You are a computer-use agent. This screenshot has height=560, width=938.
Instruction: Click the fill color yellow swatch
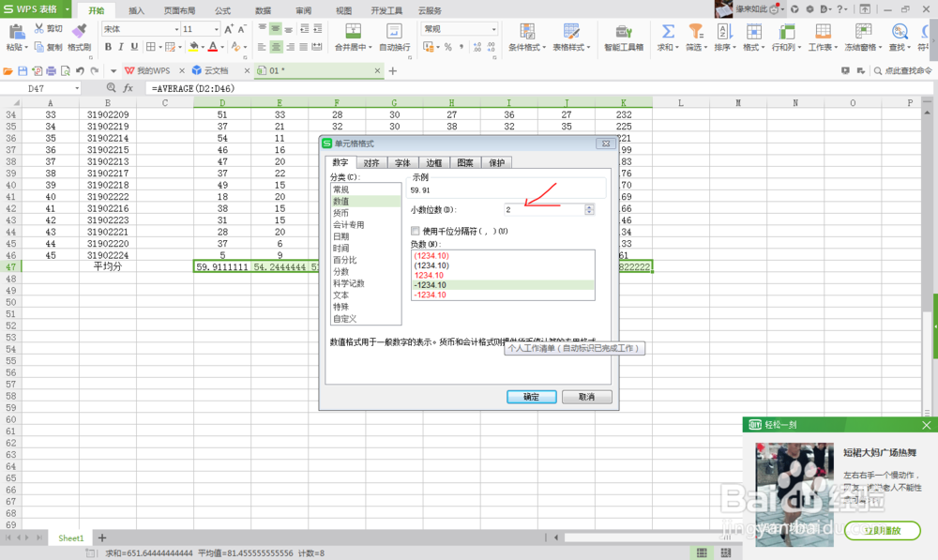(193, 47)
